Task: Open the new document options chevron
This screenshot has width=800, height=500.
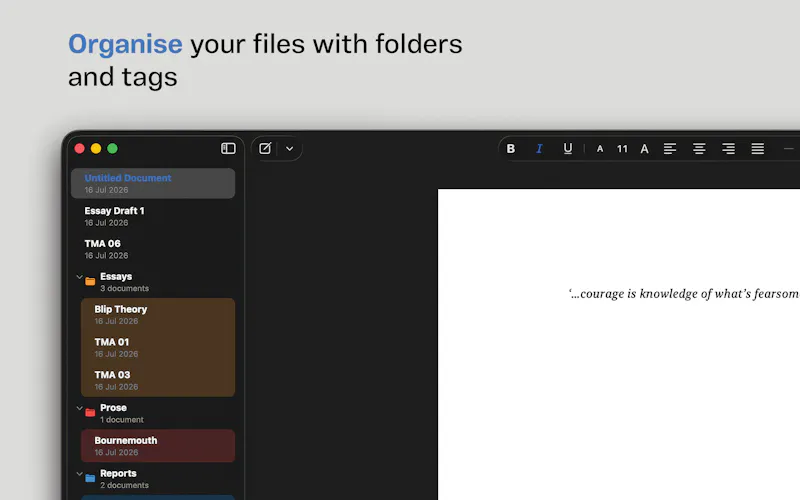Action: coord(289,148)
